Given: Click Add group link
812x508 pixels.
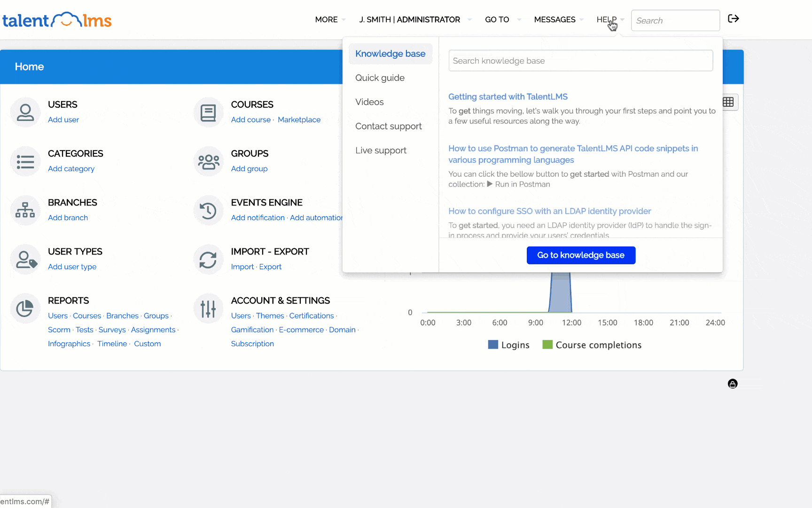Looking at the screenshot, I should coord(249,169).
